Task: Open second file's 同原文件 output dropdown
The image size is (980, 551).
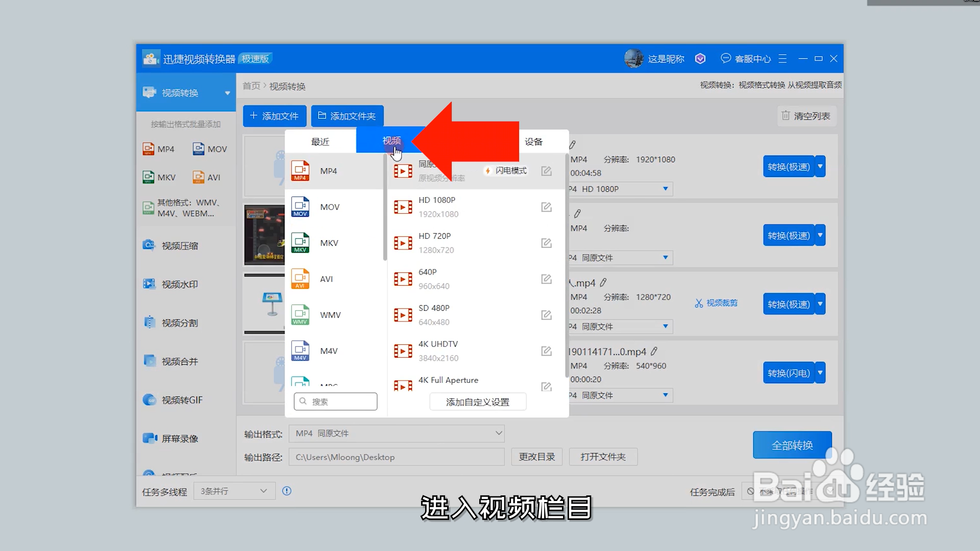Action: point(621,258)
